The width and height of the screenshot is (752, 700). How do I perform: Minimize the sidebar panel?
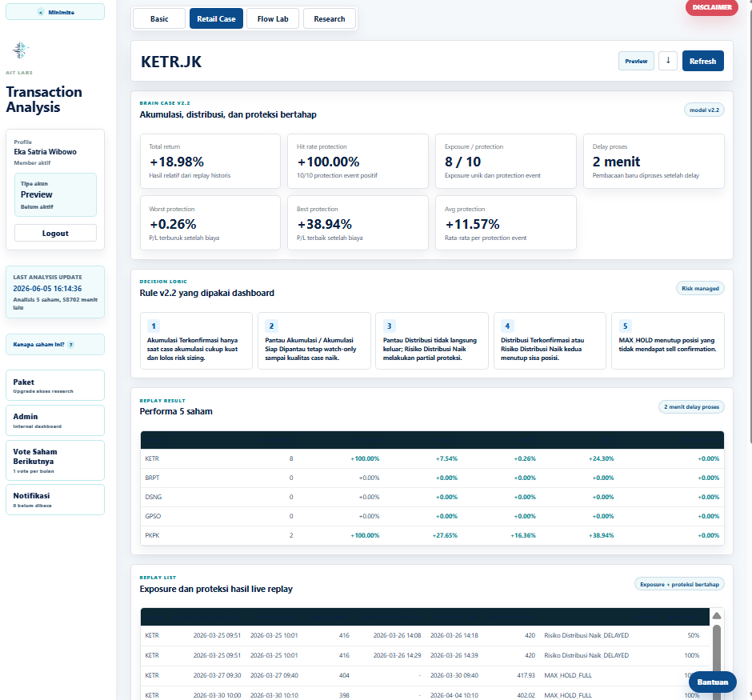coord(55,12)
